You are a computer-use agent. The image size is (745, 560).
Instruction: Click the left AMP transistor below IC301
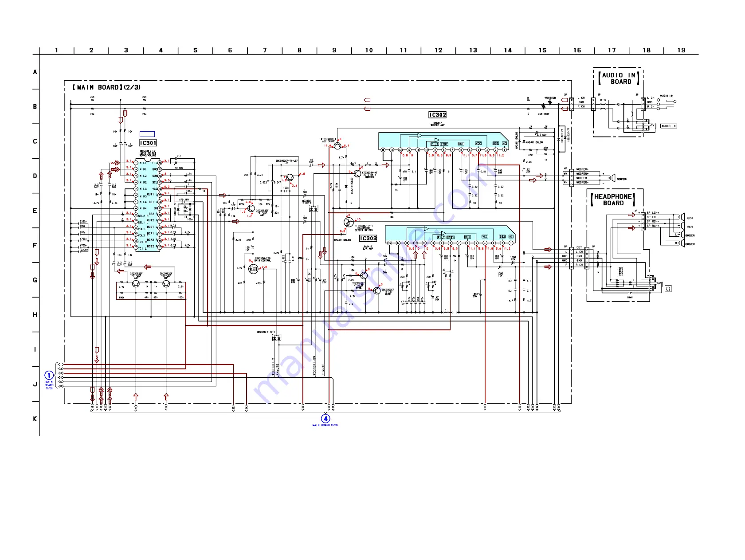pos(136,283)
